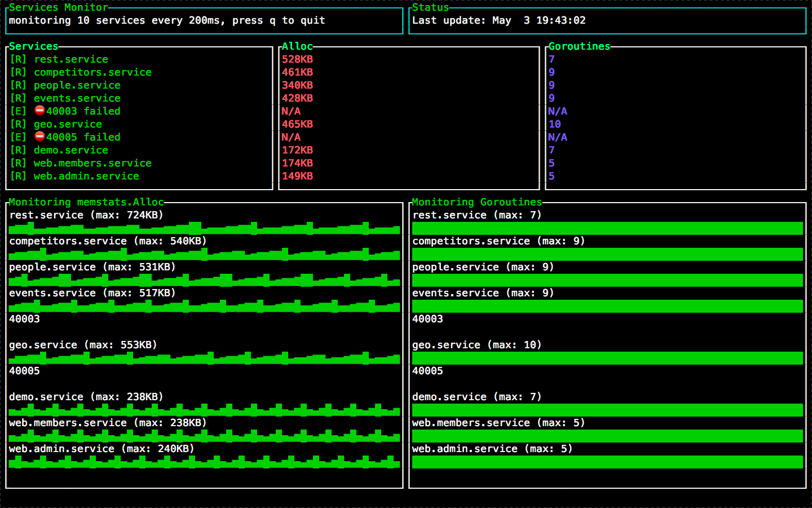The height and width of the screenshot is (508, 812).
Task: Select competitors.service in Services list
Action: click(92, 72)
